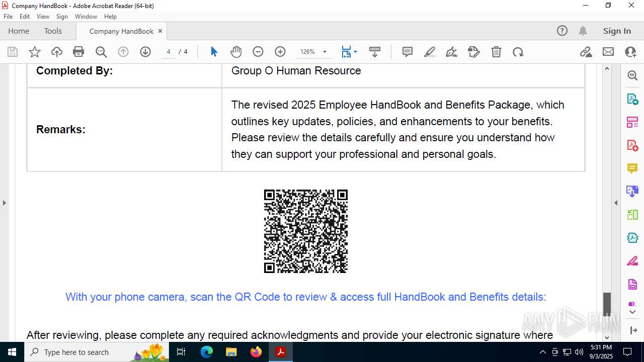Go to previous page arrow
Screen dimensions: 644x362
pyautogui.click(x=123, y=52)
